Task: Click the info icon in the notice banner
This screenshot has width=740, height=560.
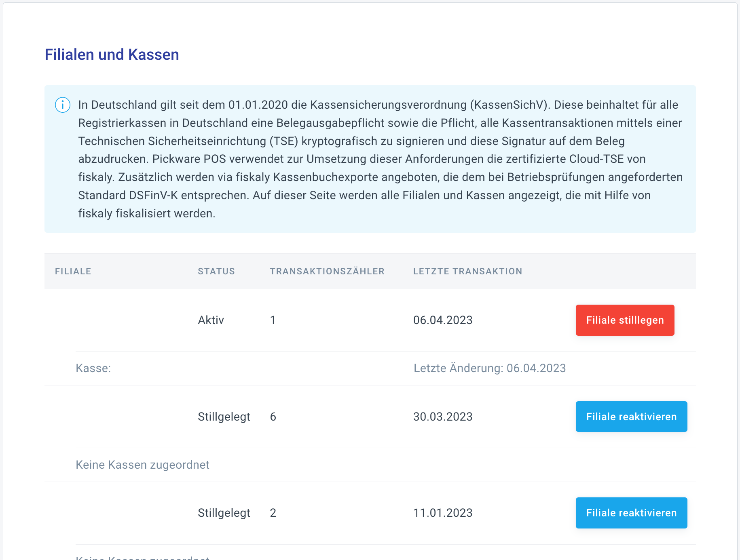Action: pos(63,105)
